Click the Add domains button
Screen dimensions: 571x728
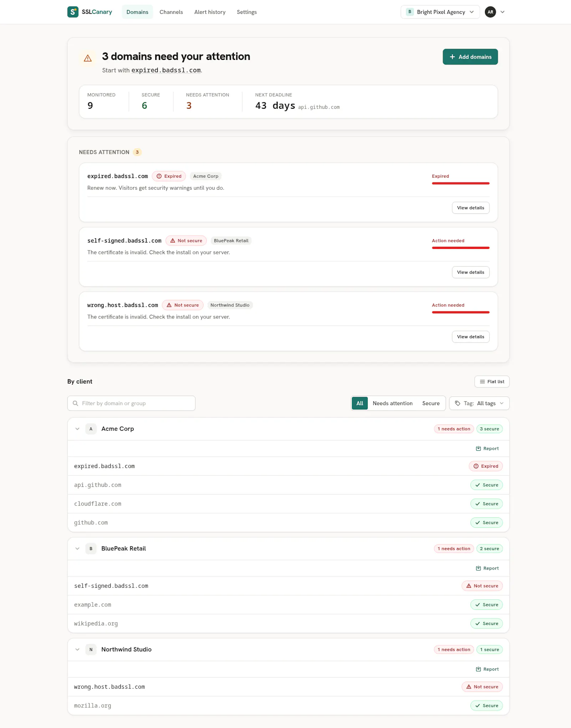point(470,57)
